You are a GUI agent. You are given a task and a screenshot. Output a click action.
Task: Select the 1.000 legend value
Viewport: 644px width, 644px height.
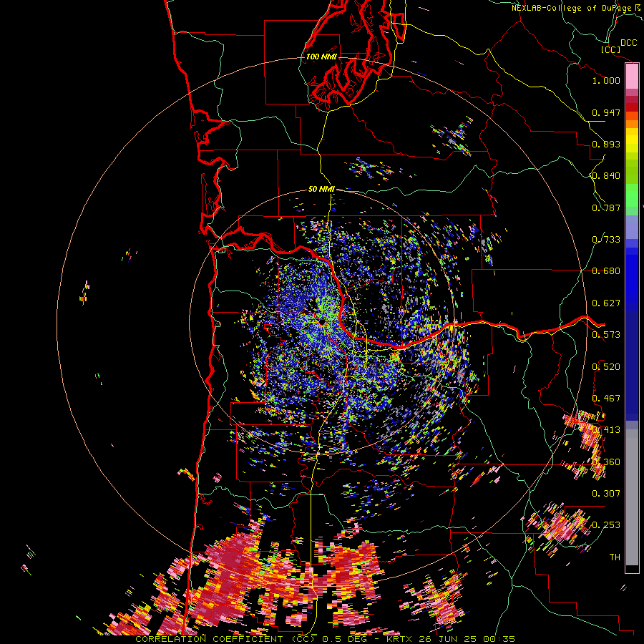(x=606, y=80)
